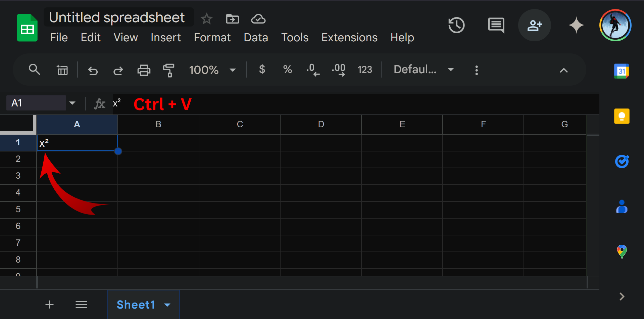Click the A1 name box field

36,103
